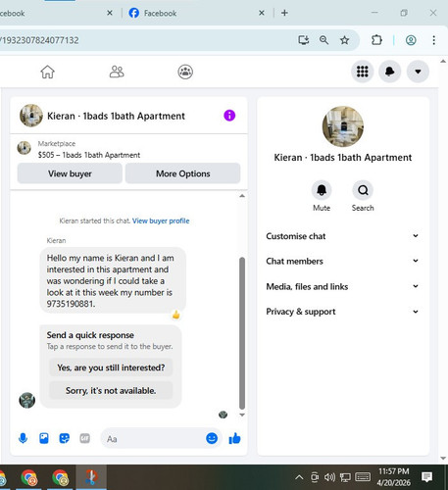Expand the Customise chat section
Viewport: 448px width, 490px height.
pos(342,236)
